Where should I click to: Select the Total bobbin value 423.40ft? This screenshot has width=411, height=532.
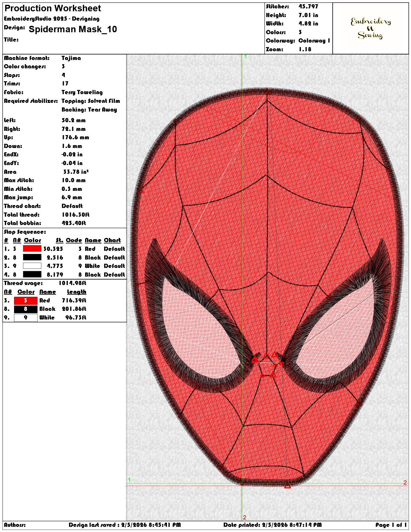74,223
